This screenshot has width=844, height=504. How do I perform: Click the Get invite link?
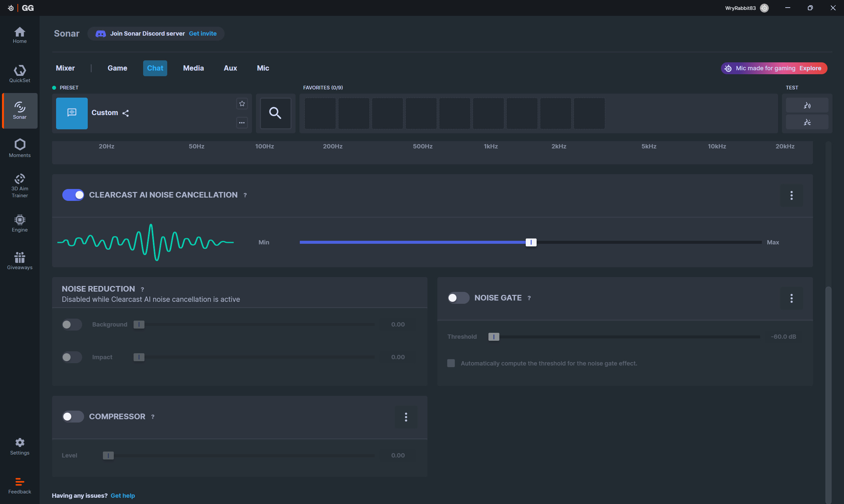click(203, 34)
